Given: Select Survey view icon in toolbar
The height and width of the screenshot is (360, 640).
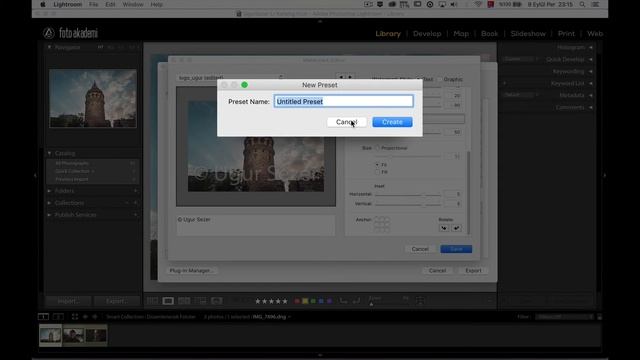Looking at the screenshot, I should [x=200, y=301].
